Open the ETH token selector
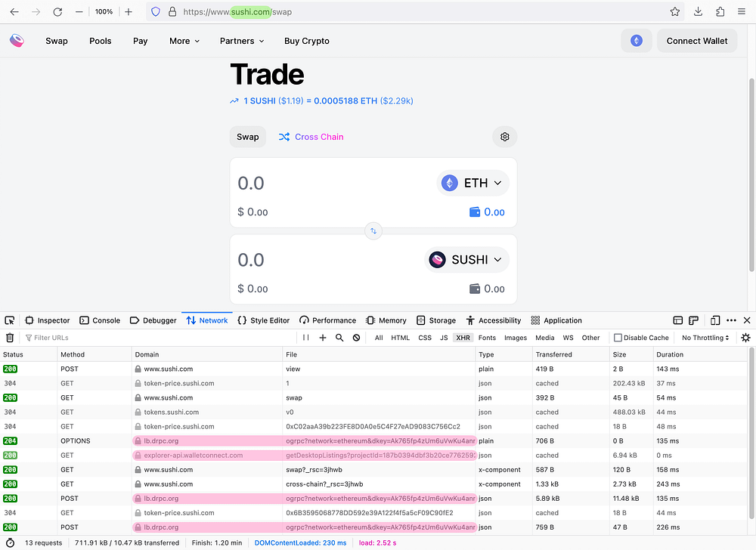This screenshot has height=550, width=756. [x=472, y=183]
